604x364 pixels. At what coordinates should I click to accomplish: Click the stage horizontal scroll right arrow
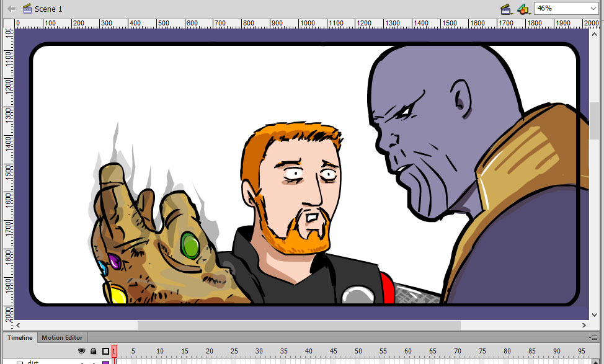point(584,325)
